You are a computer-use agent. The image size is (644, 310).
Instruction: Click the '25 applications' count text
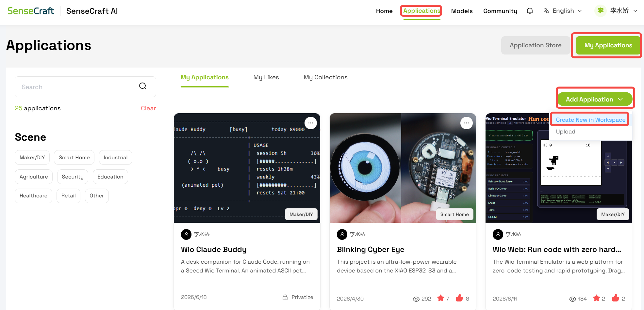pos(38,108)
